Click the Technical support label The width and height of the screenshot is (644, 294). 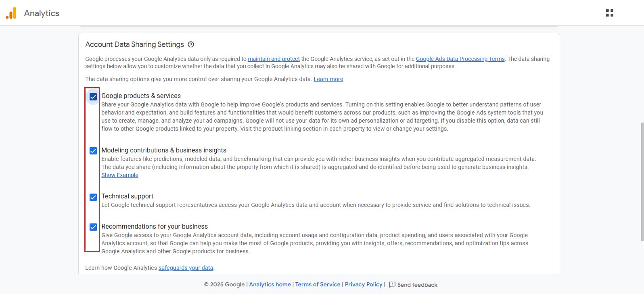(128, 196)
